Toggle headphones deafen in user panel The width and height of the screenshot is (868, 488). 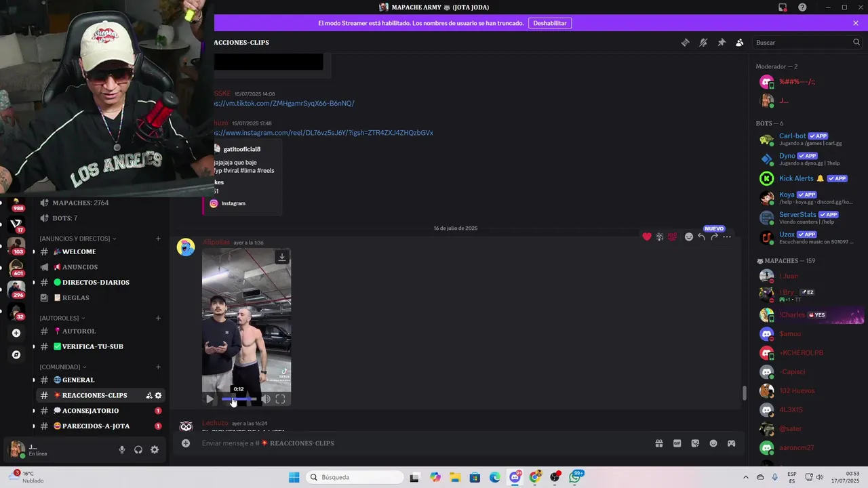(138, 449)
